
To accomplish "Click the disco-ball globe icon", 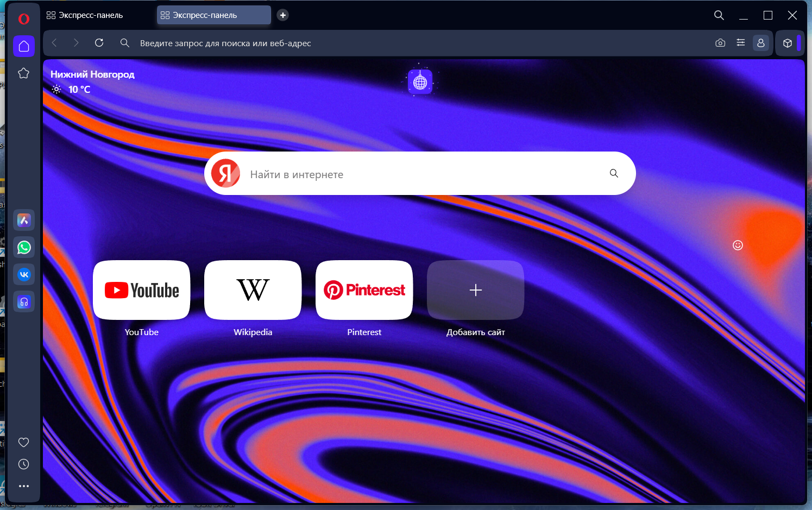I will coord(420,81).
